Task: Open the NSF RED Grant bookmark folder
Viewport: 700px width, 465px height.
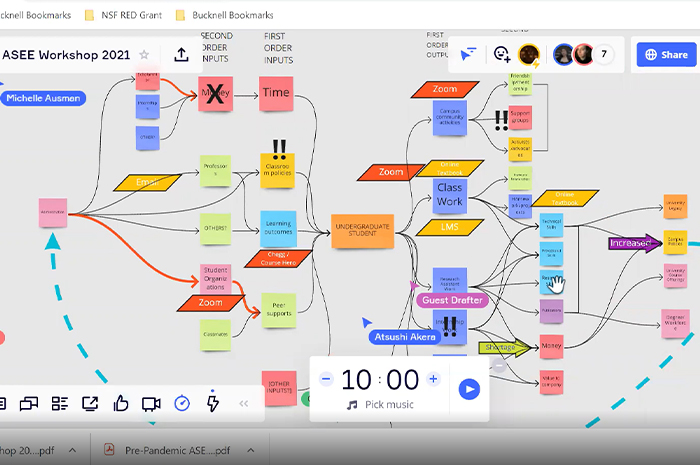Action: 124,15
